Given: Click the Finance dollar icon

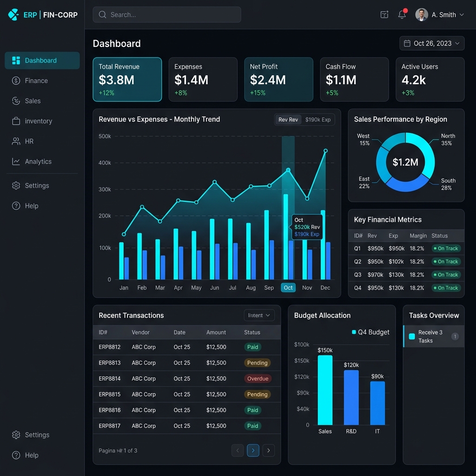Looking at the screenshot, I should pyautogui.click(x=16, y=81).
